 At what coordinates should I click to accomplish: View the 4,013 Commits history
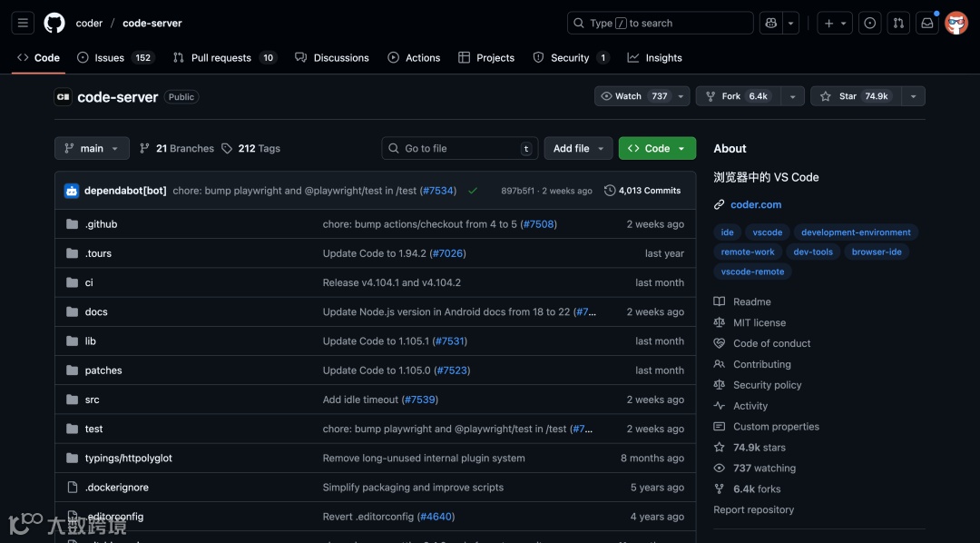coord(642,191)
